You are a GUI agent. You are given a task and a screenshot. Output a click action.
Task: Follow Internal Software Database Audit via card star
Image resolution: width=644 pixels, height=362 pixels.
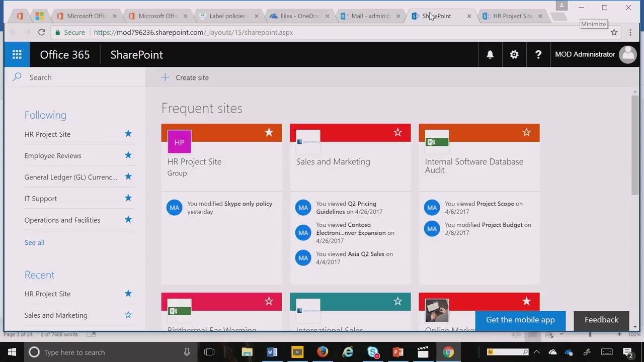pyautogui.click(x=527, y=132)
